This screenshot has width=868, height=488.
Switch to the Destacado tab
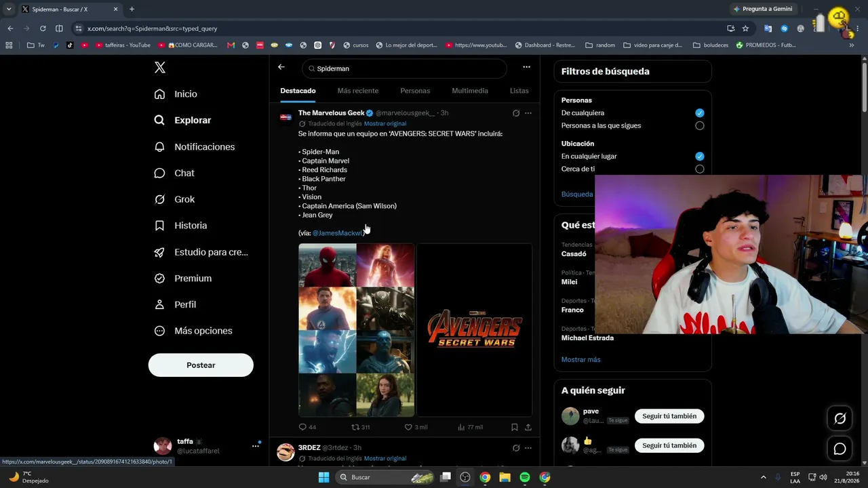pos(298,91)
